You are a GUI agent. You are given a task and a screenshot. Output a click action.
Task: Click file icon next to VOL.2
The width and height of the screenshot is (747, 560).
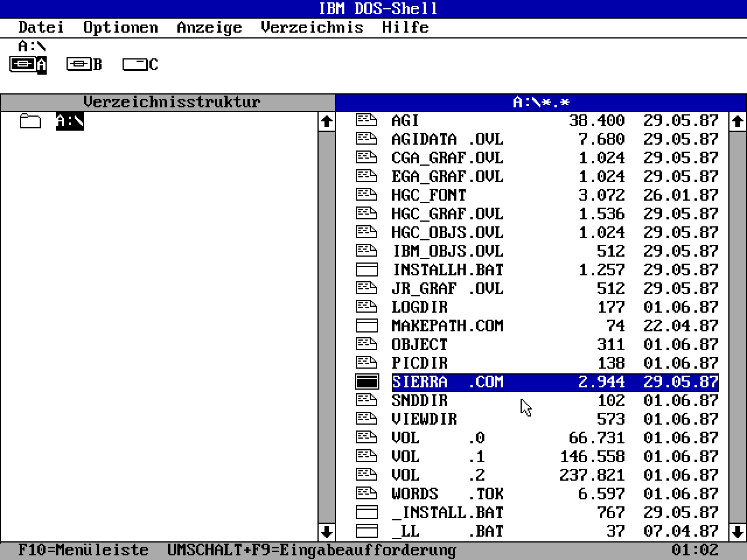pyautogui.click(x=366, y=475)
